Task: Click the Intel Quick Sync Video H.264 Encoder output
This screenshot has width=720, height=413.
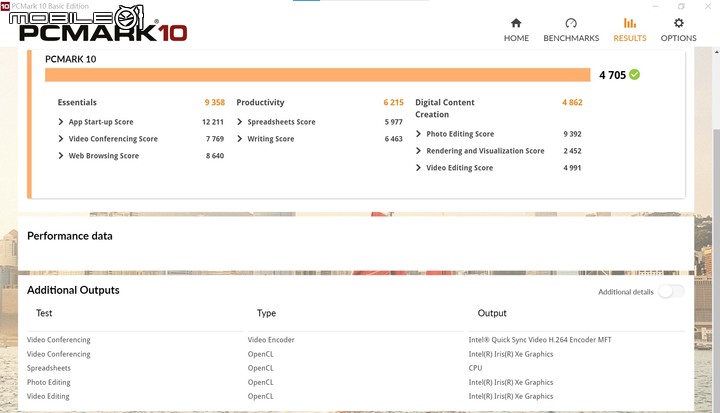Action: tap(540, 340)
